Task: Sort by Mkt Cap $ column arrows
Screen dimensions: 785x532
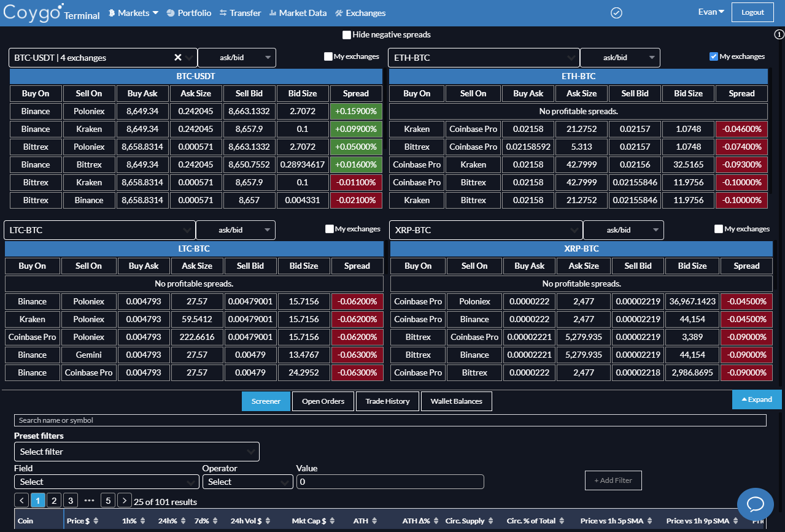Action: (x=333, y=521)
